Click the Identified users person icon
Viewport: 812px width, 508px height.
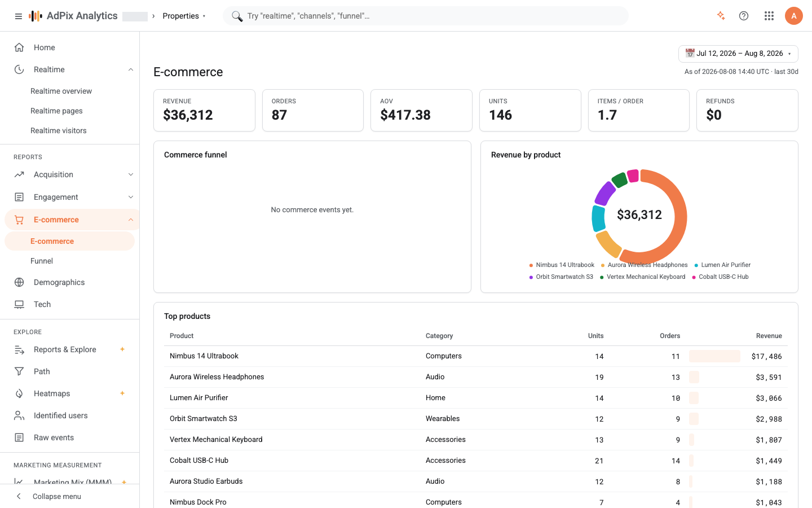point(19,415)
